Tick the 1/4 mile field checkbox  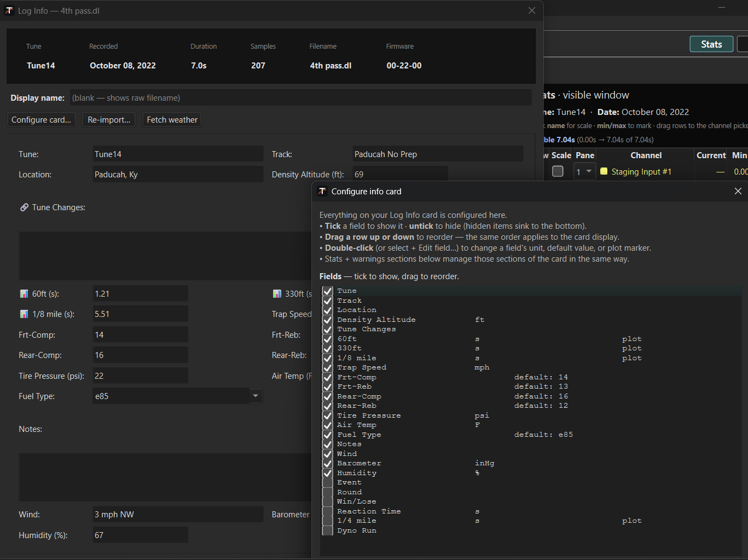328,521
